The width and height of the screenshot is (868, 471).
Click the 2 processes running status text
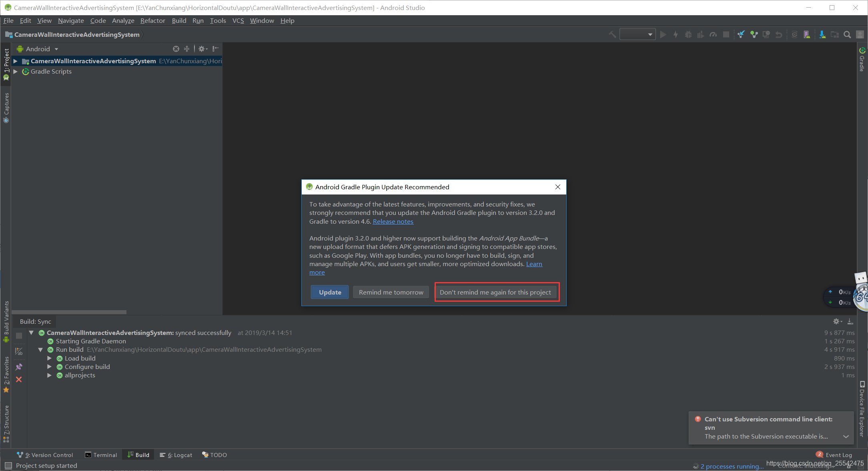732,466
